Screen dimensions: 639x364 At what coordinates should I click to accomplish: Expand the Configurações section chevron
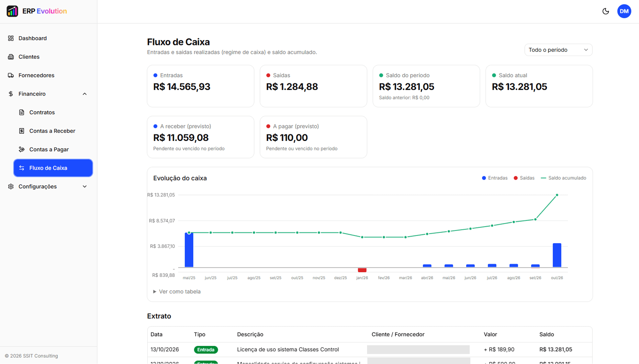tap(84, 187)
